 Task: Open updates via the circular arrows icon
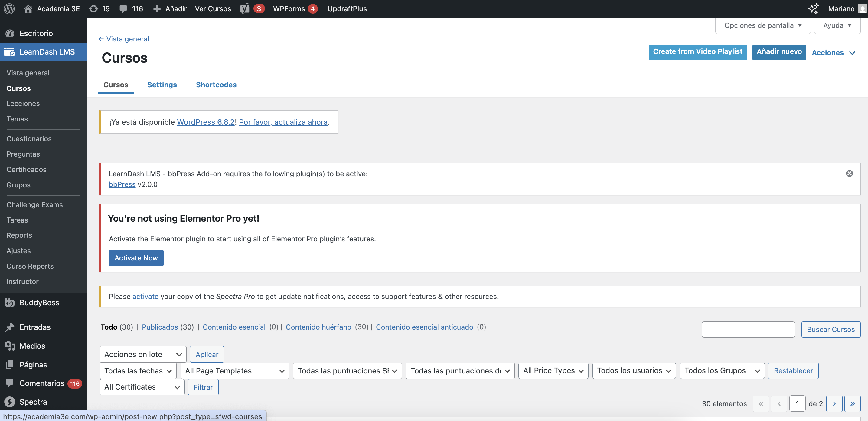[x=93, y=8]
